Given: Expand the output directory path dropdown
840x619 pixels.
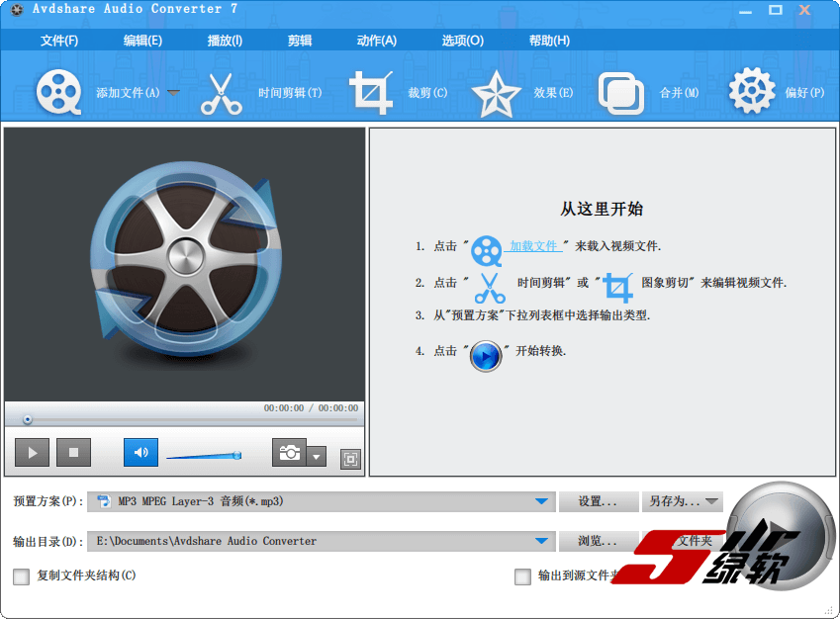Looking at the screenshot, I should [x=541, y=541].
